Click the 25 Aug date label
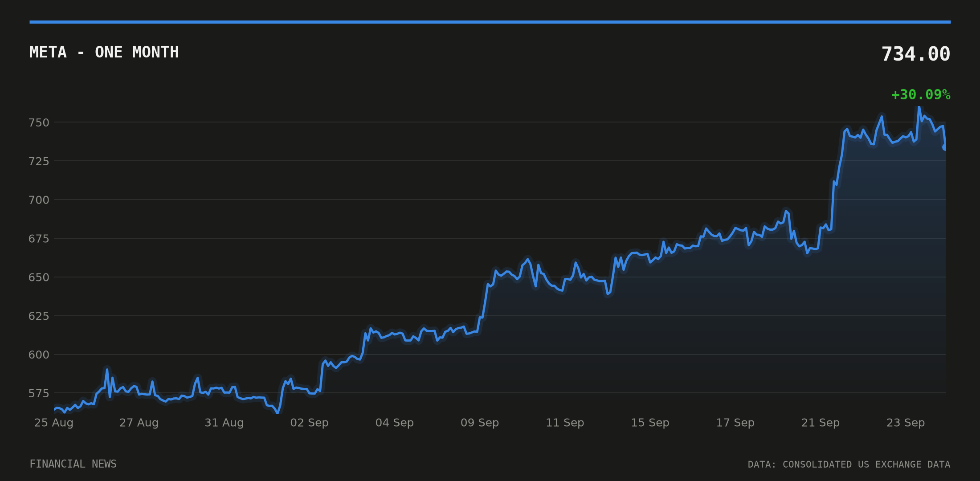This screenshot has height=481, width=980. (54, 423)
